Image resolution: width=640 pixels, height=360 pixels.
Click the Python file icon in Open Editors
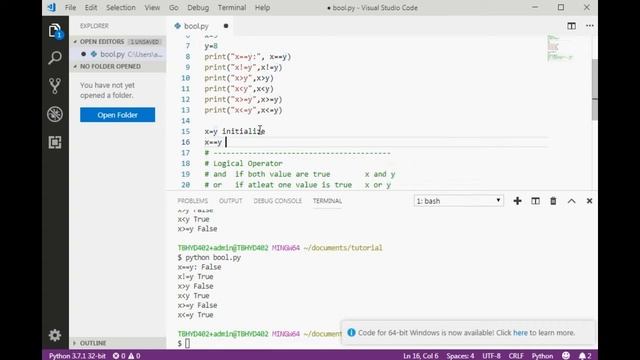click(94, 54)
